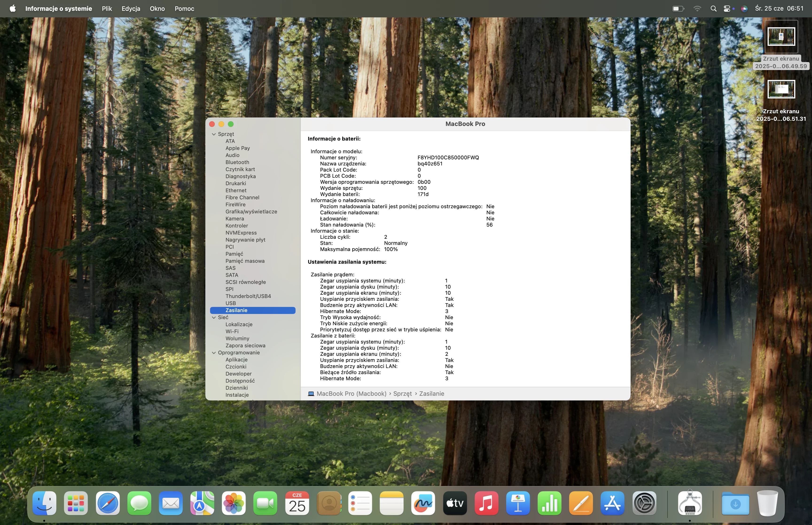Select Thunderbolt/USB4 in sidebar
Screen dimensions: 812x525
point(248,296)
